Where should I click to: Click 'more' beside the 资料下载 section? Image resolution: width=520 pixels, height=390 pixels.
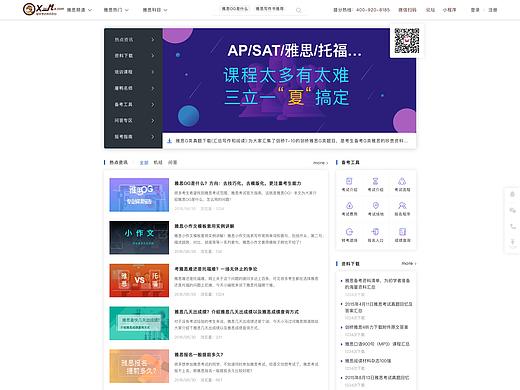(x=409, y=263)
